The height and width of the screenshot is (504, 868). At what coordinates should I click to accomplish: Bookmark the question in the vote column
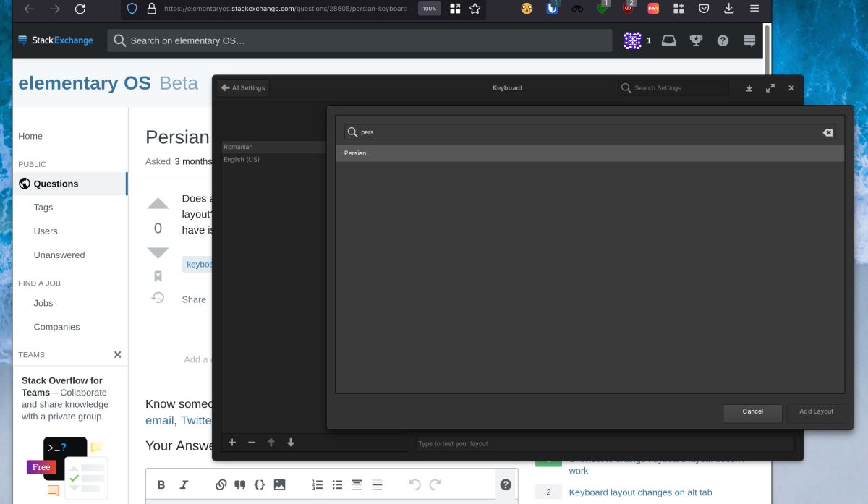pos(158,276)
